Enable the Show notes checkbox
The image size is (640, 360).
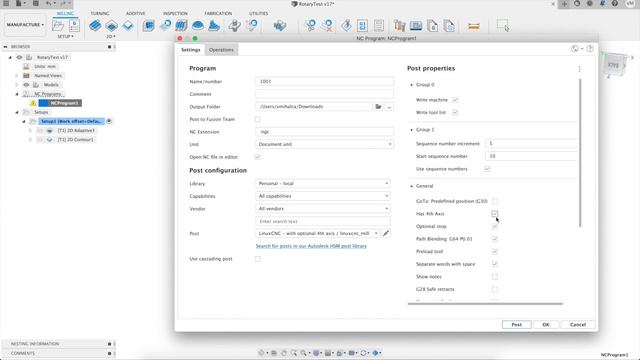tap(495, 277)
